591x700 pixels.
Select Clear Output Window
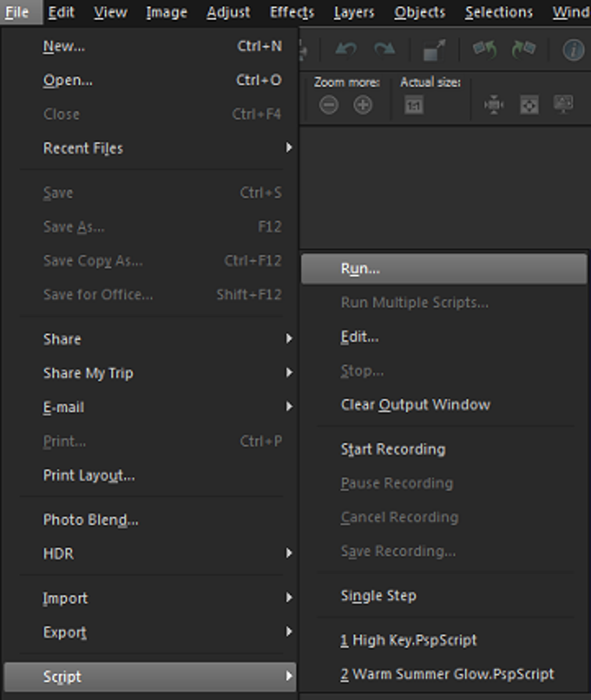[x=415, y=405]
